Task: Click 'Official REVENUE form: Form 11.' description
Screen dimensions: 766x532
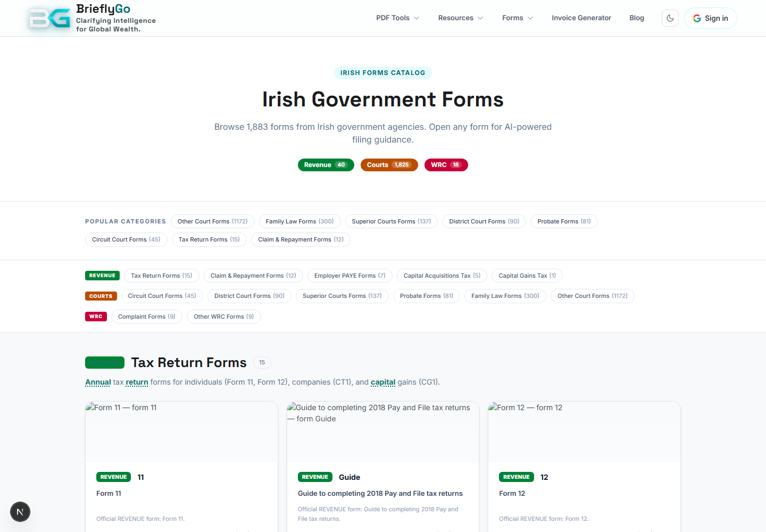Action: 140,519
